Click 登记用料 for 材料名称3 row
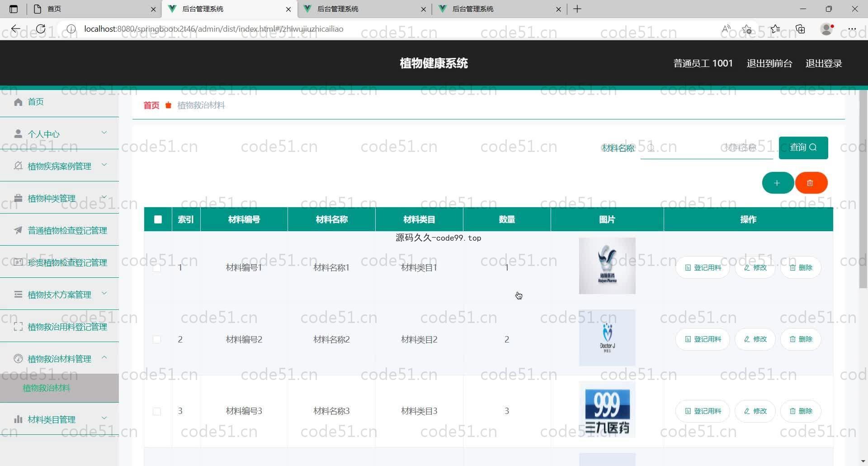Image resolution: width=868 pixels, height=466 pixels. tap(703, 411)
